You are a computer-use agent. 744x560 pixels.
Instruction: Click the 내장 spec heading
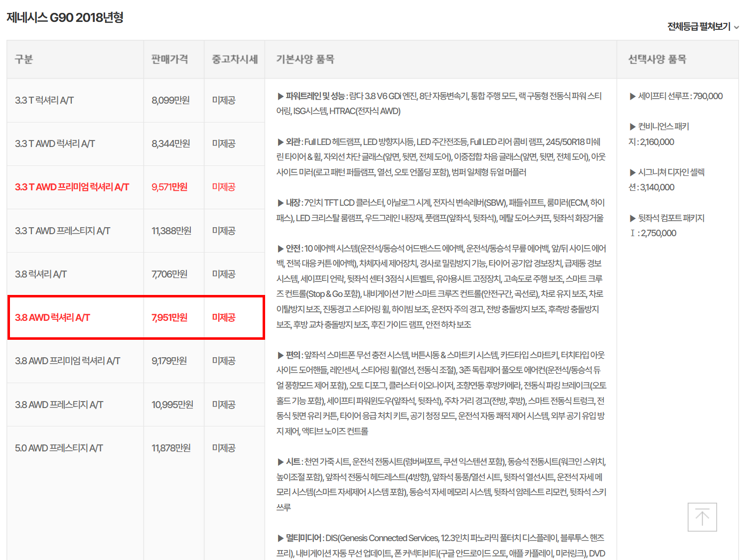pyautogui.click(x=293, y=203)
